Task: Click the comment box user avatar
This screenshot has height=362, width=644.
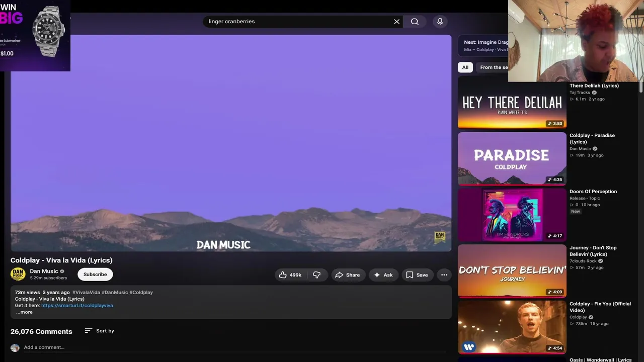Action: pos(15,348)
